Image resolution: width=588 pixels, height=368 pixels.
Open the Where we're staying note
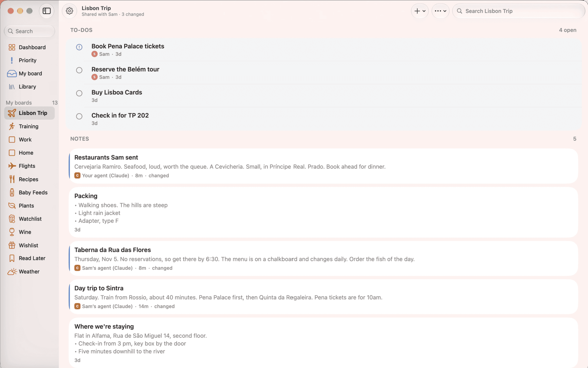pyautogui.click(x=323, y=343)
